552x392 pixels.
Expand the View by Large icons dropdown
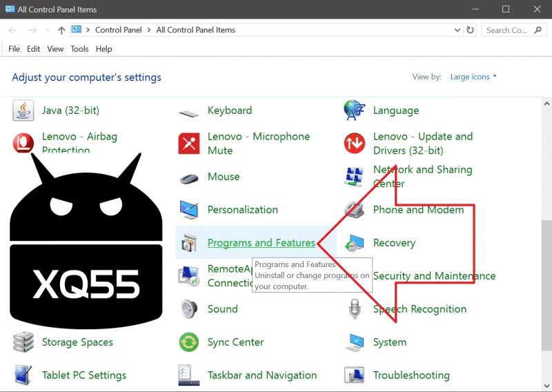tap(473, 77)
